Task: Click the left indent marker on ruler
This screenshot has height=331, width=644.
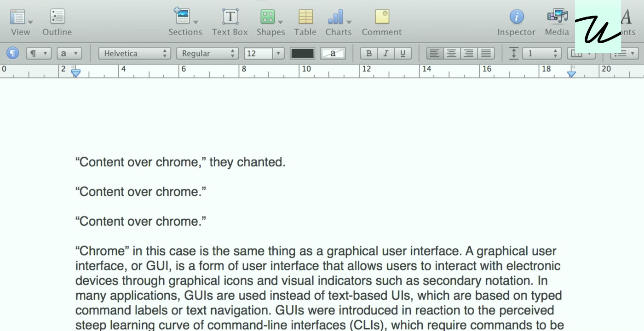Action: click(x=76, y=73)
